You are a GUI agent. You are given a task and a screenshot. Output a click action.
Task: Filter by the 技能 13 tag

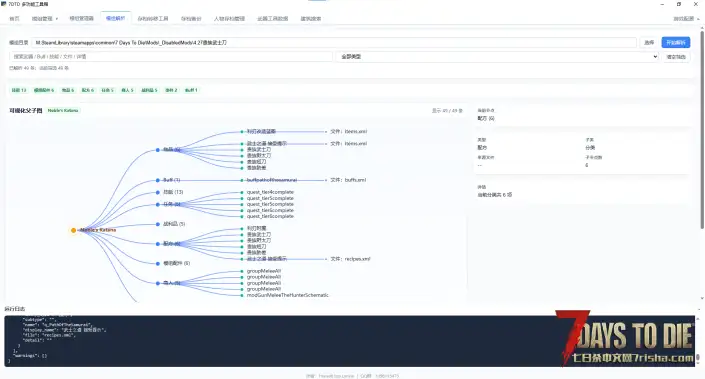point(19,90)
